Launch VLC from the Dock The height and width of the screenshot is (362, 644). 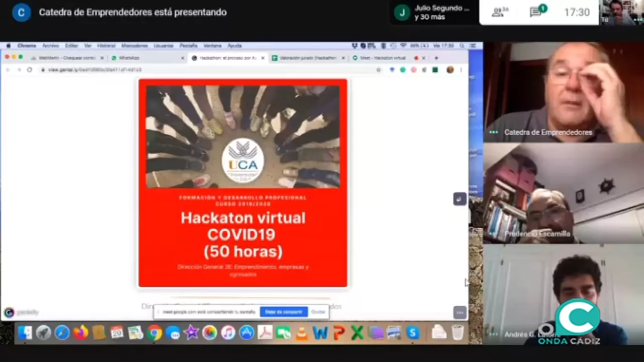(301, 333)
